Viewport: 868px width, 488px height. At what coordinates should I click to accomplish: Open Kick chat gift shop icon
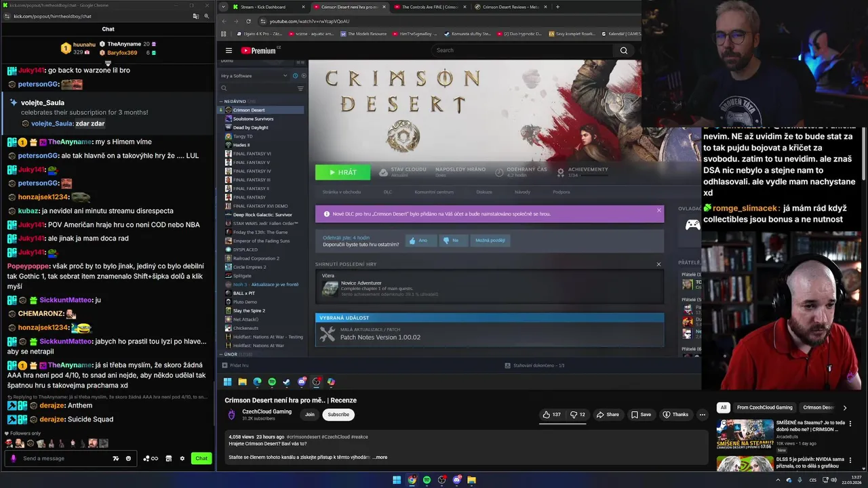click(169, 459)
